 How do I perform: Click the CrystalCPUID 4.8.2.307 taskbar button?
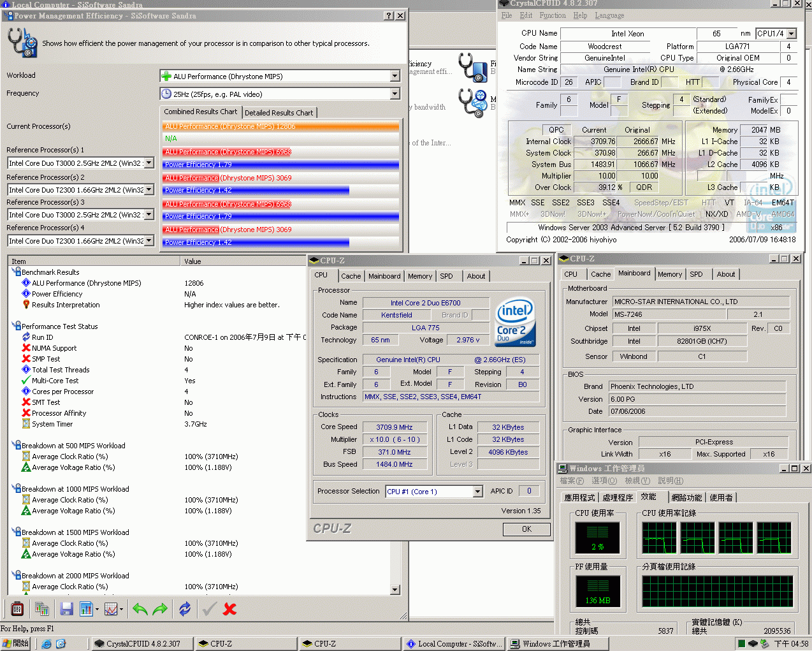point(142,644)
